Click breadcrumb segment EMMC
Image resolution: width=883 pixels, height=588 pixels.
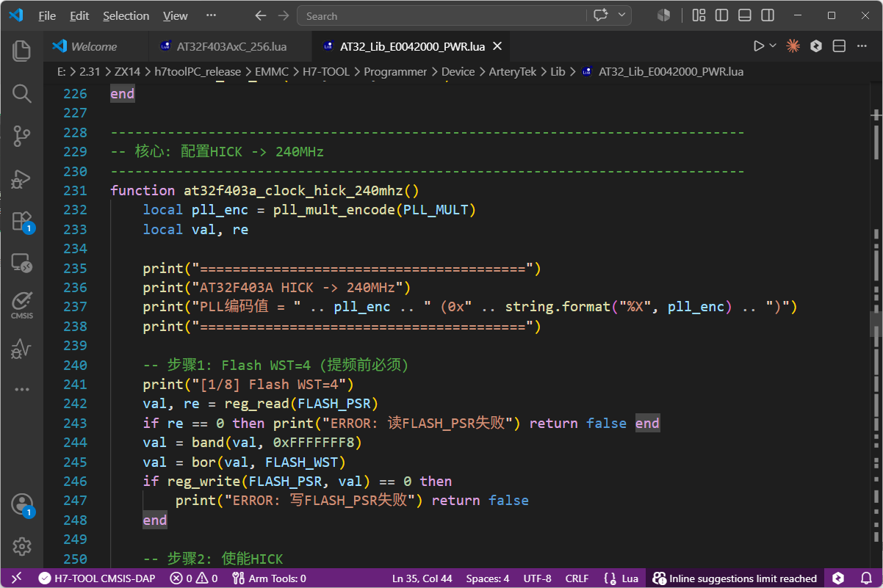coord(272,72)
